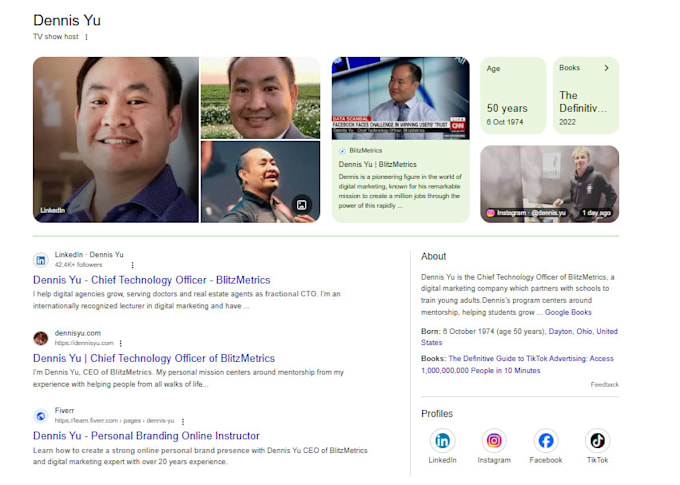Click the dennisyu.com favicon avatar
The image size is (680, 485).
(41, 338)
